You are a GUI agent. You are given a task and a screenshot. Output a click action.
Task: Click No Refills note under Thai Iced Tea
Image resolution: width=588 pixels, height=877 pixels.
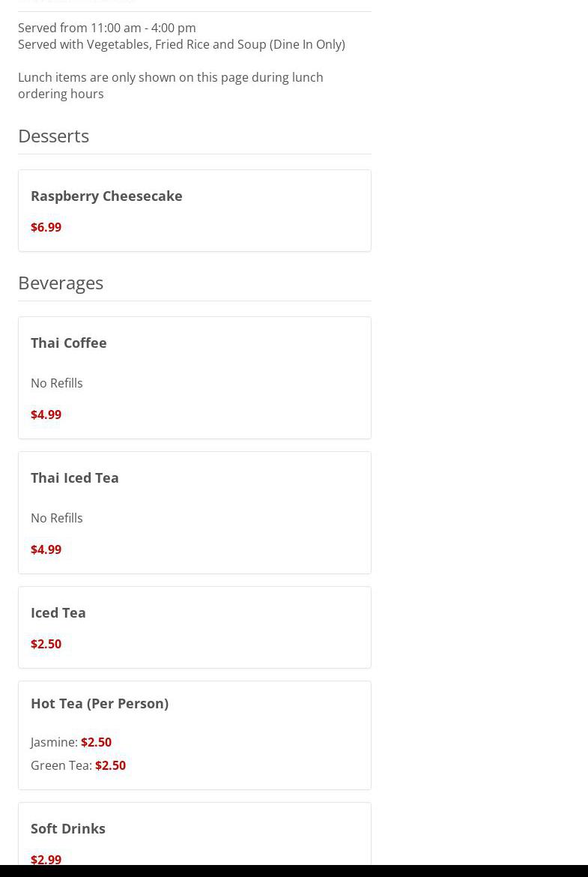pyautogui.click(x=57, y=518)
